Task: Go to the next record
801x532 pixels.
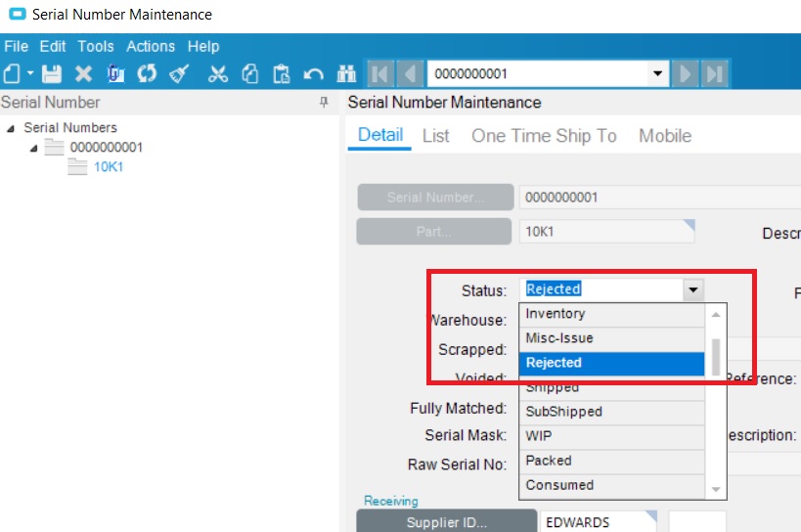Action: pos(685,74)
